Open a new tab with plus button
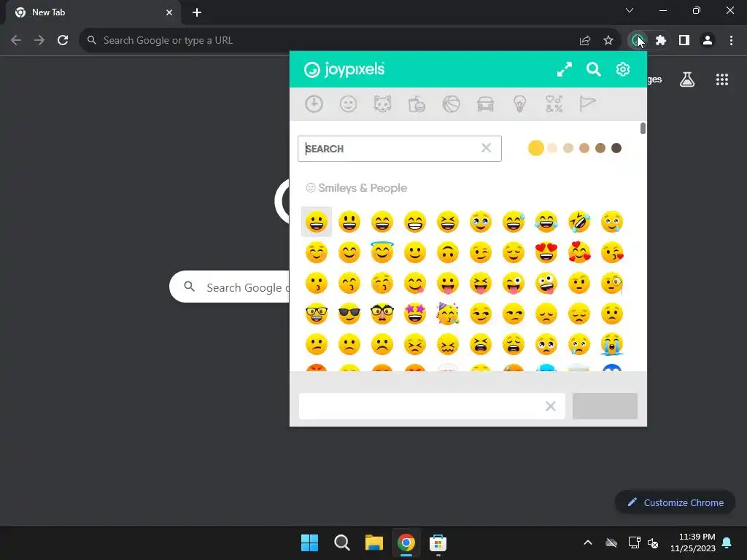The image size is (747, 560). (197, 12)
